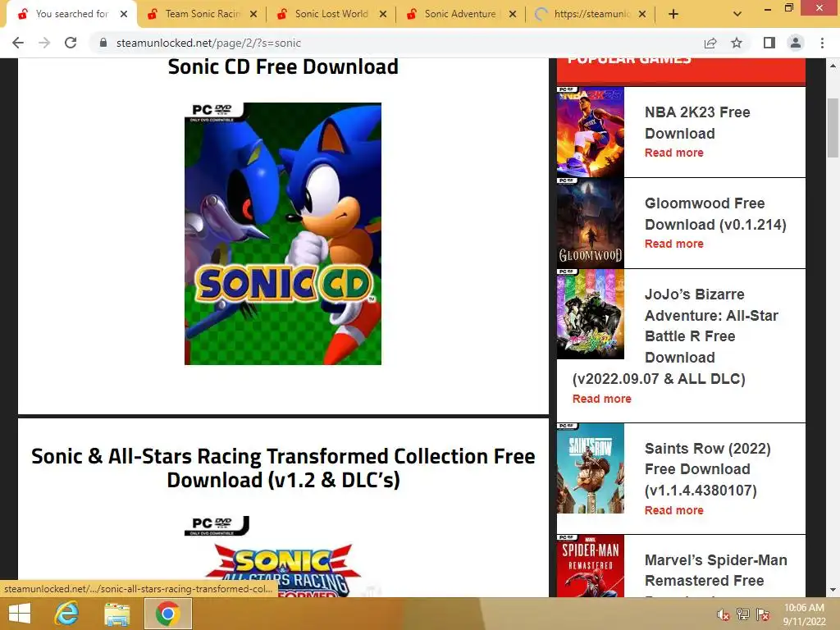
Task: Close the 'You searched for' tab
Action: pos(124,14)
